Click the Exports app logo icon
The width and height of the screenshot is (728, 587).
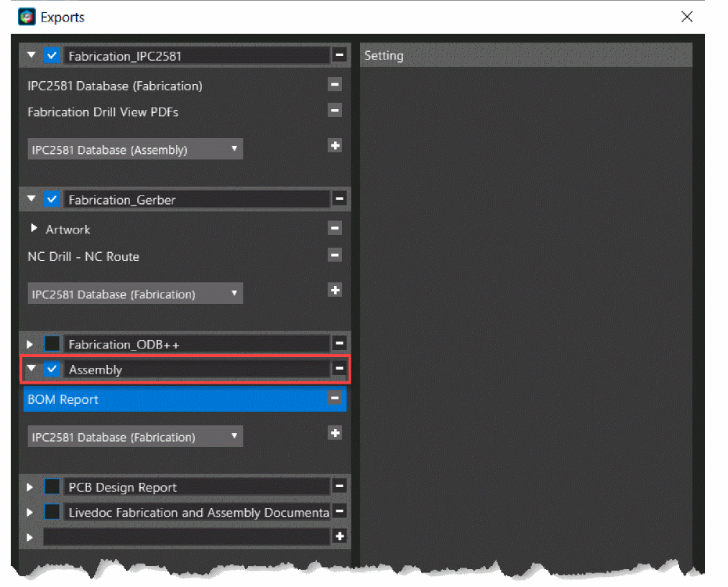[x=27, y=17]
